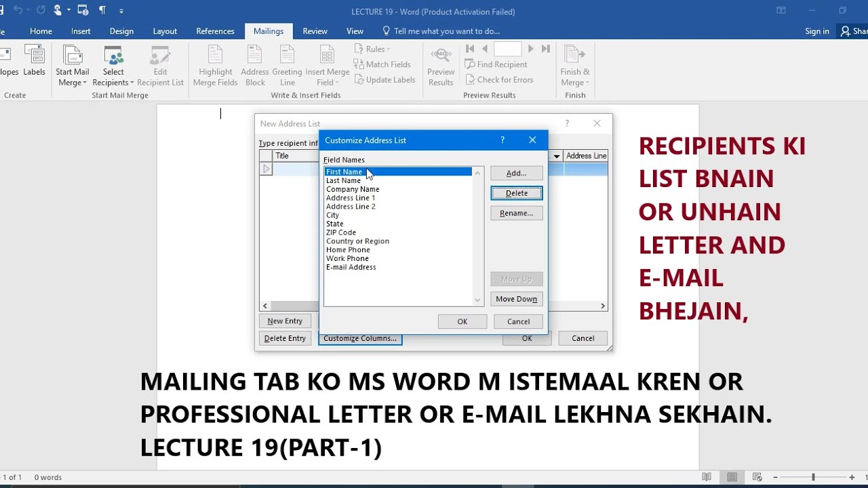This screenshot has height=488, width=868.
Task: Select State in Field Names
Action: coord(398,224)
